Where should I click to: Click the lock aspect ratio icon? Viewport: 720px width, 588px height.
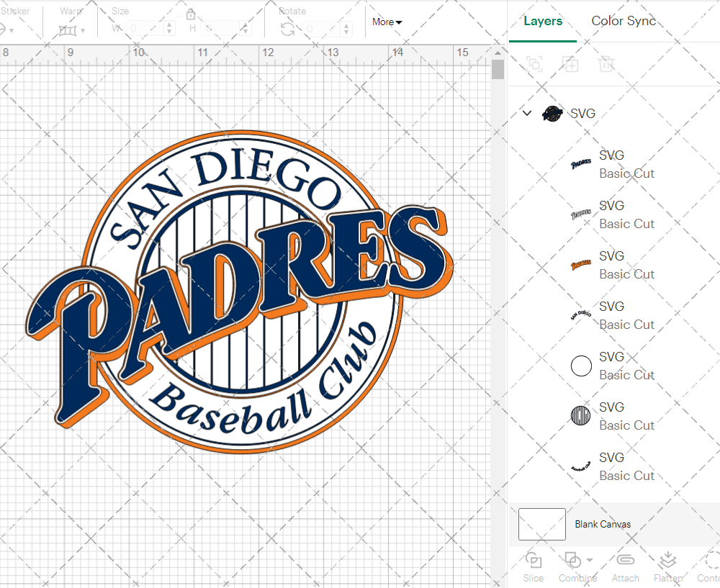click(191, 14)
